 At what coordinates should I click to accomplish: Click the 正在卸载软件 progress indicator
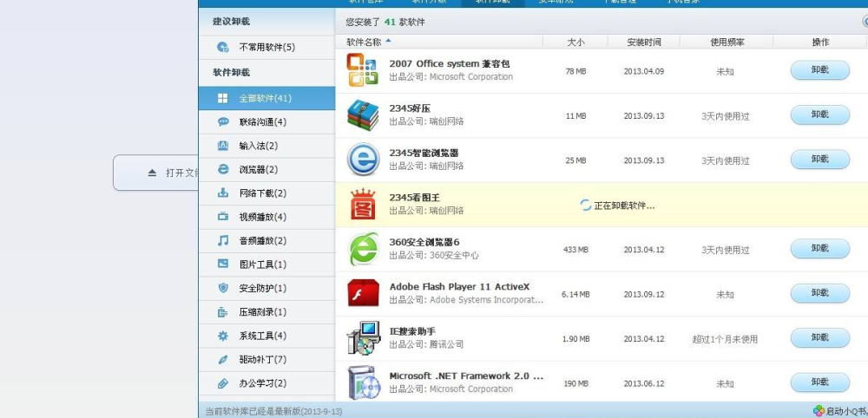[x=617, y=206]
